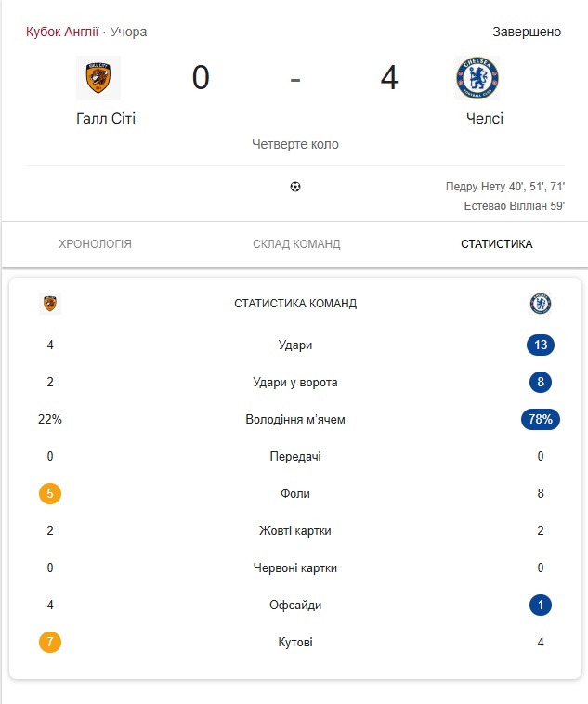Switch to the Склад команд tab
Viewport: 588px width, 704px height.
coord(296,244)
